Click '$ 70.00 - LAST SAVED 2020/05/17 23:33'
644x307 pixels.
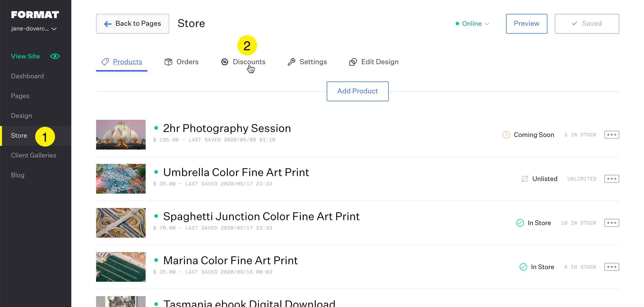pyautogui.click(x=213, y=228)
